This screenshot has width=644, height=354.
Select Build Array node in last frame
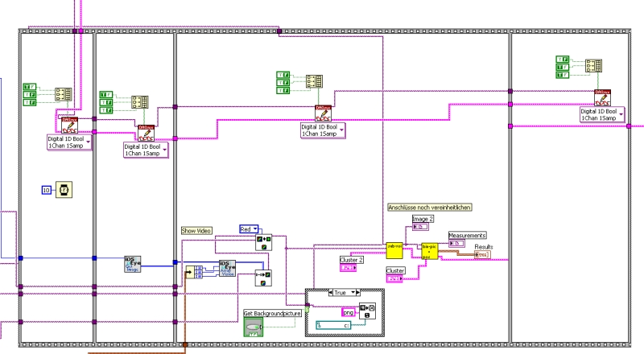click(x=593, y=66)
